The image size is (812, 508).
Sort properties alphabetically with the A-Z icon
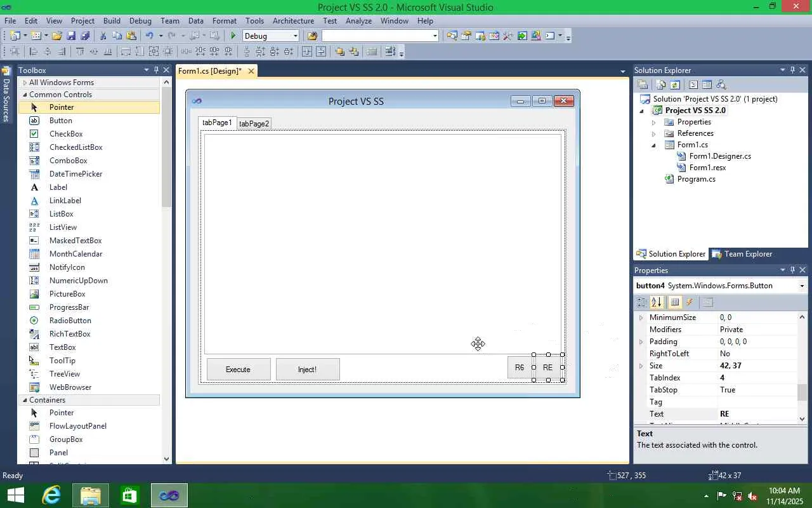point(657,302)
